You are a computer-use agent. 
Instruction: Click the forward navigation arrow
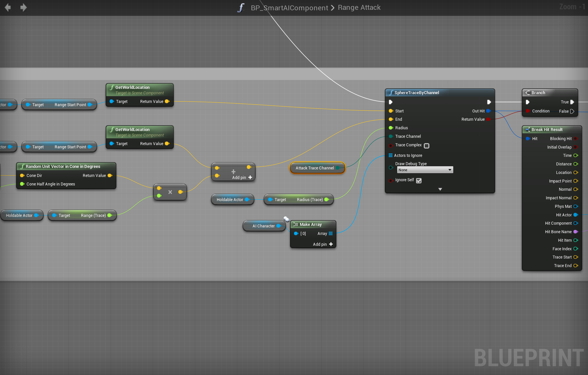[x=23, y=7]
